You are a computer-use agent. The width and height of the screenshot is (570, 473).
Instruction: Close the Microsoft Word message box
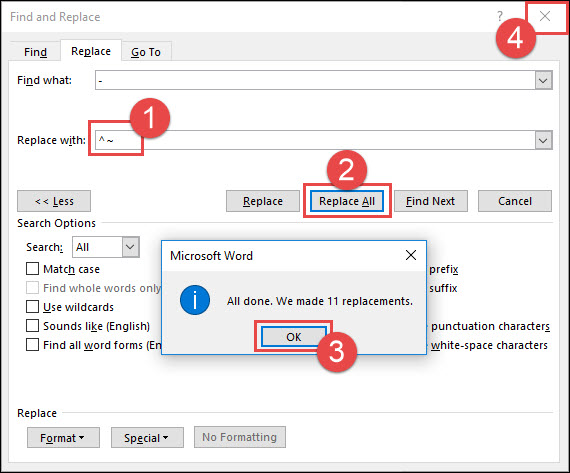[411, 255]
